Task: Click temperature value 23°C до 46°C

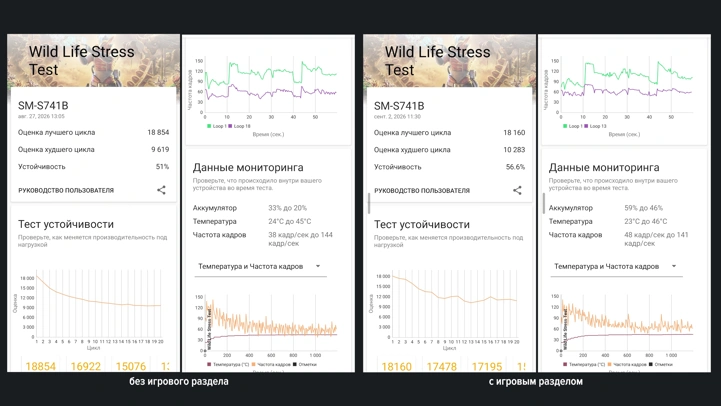Action: click(646, 221)
